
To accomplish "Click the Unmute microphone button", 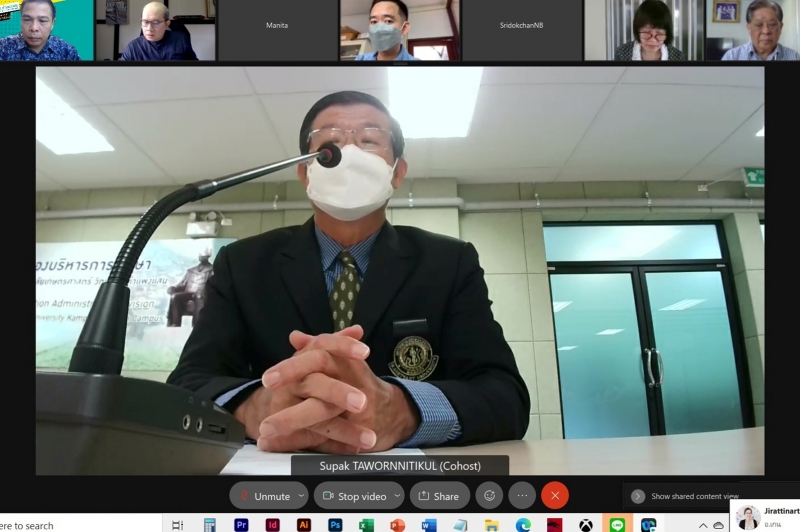I will click(264, 496).
